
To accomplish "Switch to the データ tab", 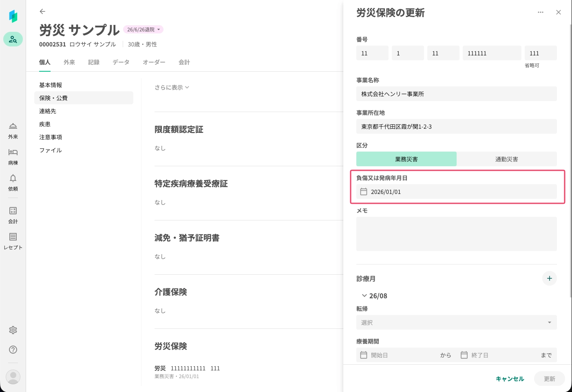I will (121, 62).
